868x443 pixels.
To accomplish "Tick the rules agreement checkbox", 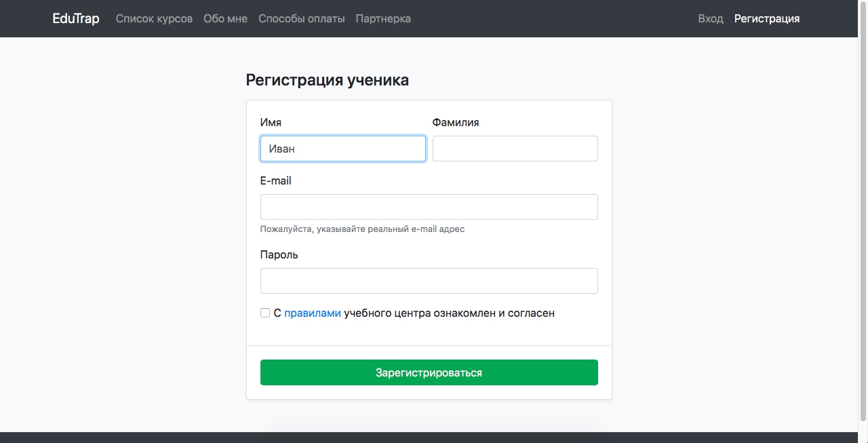I will [265, 313].
